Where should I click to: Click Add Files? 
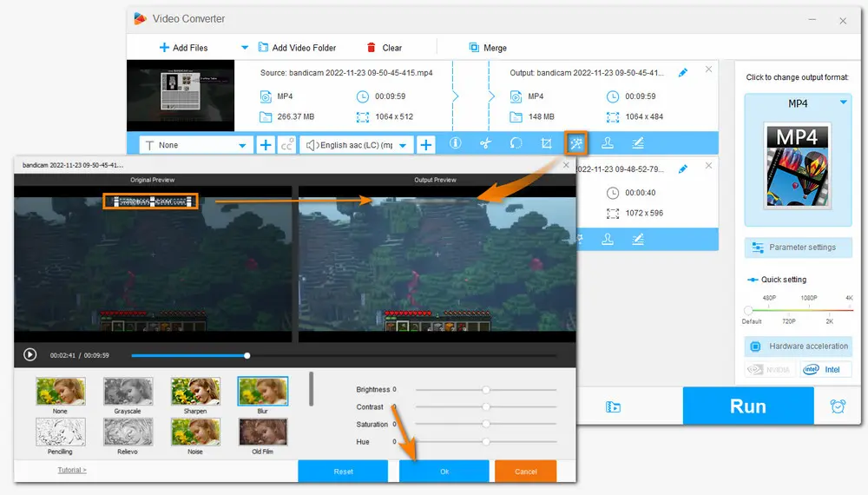(183, 48)
